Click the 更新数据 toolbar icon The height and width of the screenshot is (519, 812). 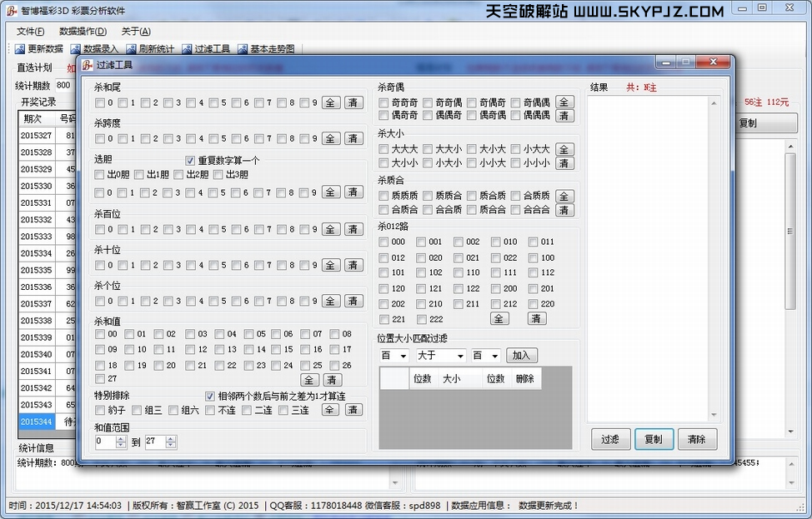pos(21,49)
